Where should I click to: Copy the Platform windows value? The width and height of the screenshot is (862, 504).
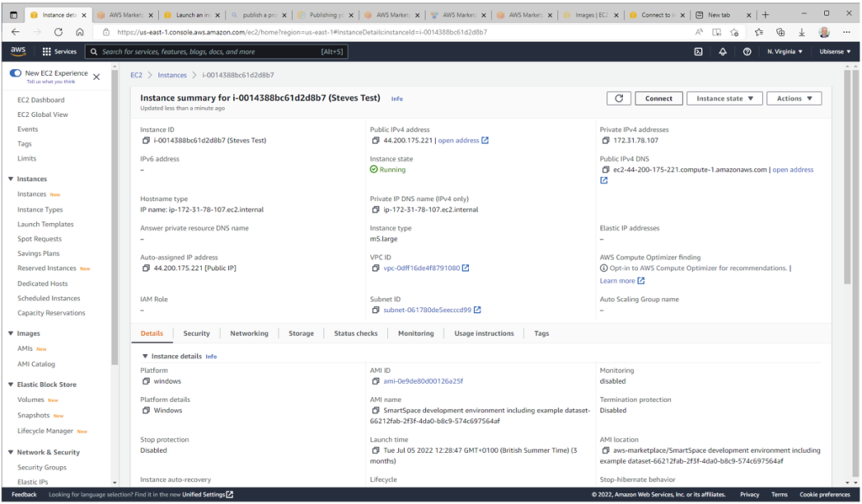point(146,381)
